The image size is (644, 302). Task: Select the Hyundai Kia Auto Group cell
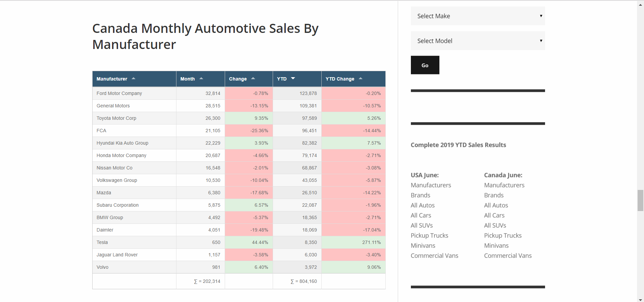click(134, 143)
